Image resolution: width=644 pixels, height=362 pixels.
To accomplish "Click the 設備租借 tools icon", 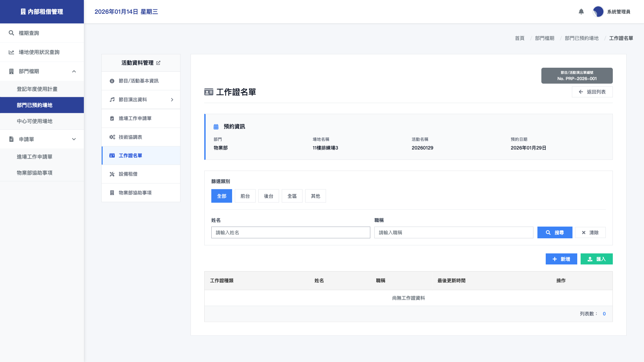I will [112, 174].
